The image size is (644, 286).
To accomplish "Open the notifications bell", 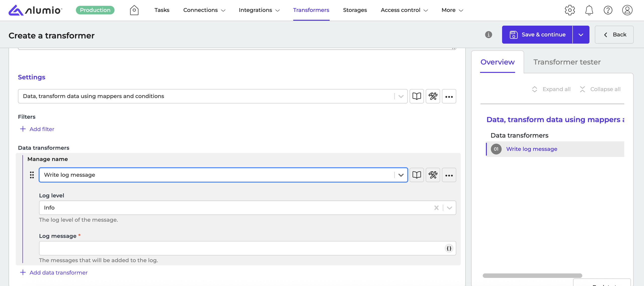I will coord(589,10).
